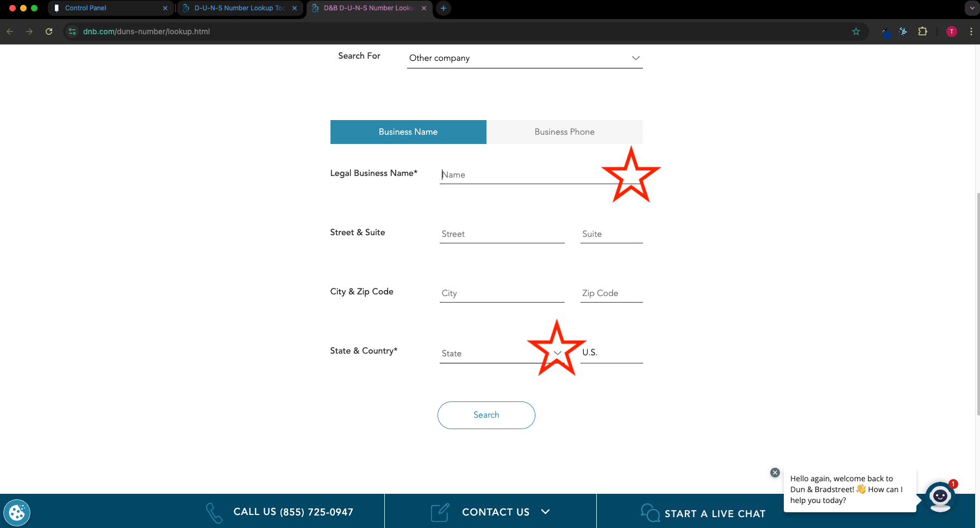Open the cookie settings icon
Viewport: 980px width, 528px height.
[17, 512]
